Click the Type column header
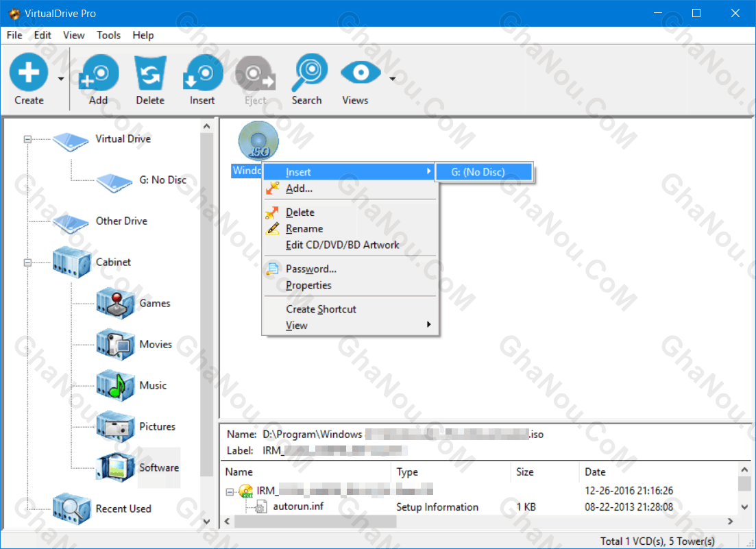The width and height of the screenshot is (756, 549). pyautogui.click(x=450, y=472)
